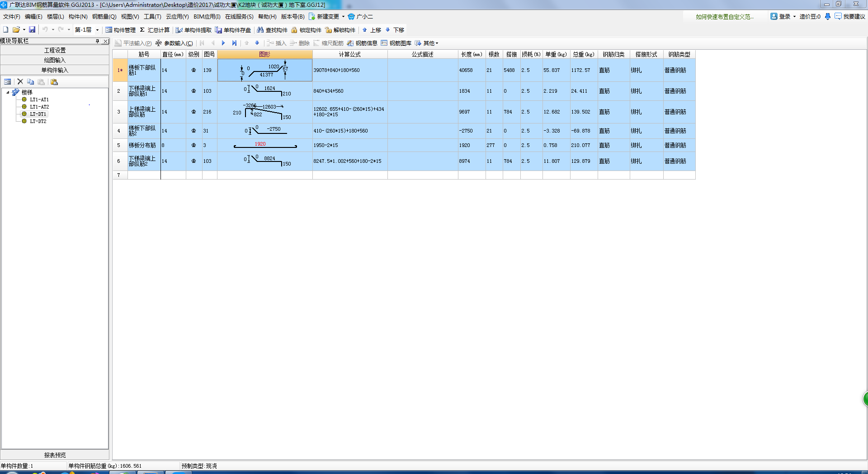Open 构件管理 component management

(120, 30)
